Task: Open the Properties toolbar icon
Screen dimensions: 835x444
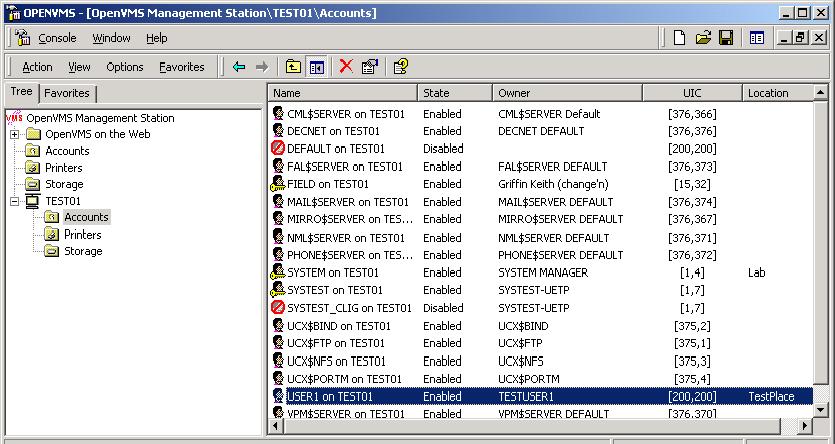Action: click(x=370, y=67)
